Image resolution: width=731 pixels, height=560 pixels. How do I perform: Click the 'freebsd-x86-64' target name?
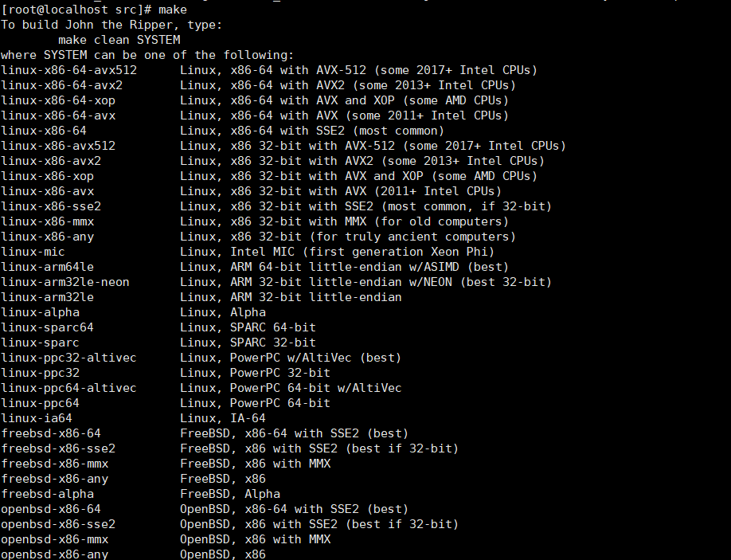tap(51, 433)
